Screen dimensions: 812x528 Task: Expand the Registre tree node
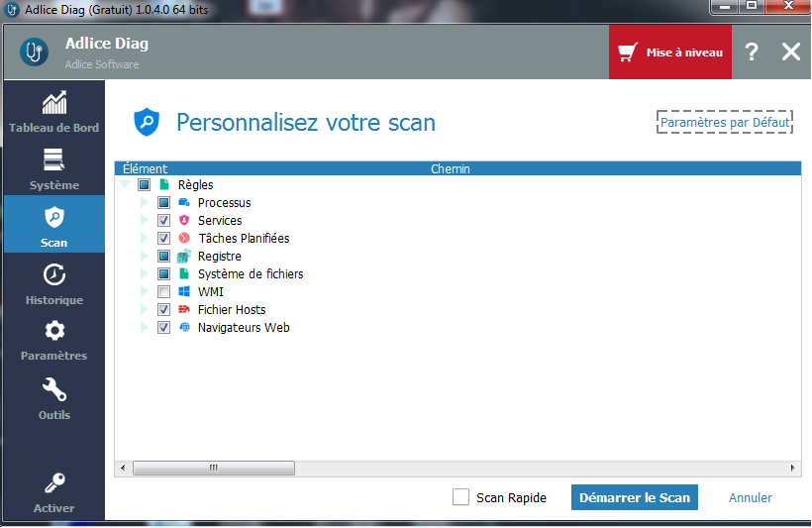click(x=144, y=256)
